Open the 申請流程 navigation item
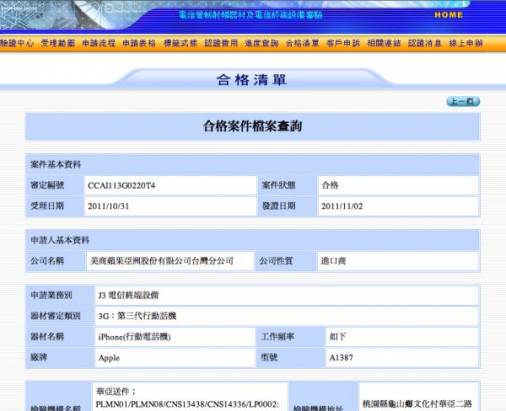 click(x=99, y=43)
